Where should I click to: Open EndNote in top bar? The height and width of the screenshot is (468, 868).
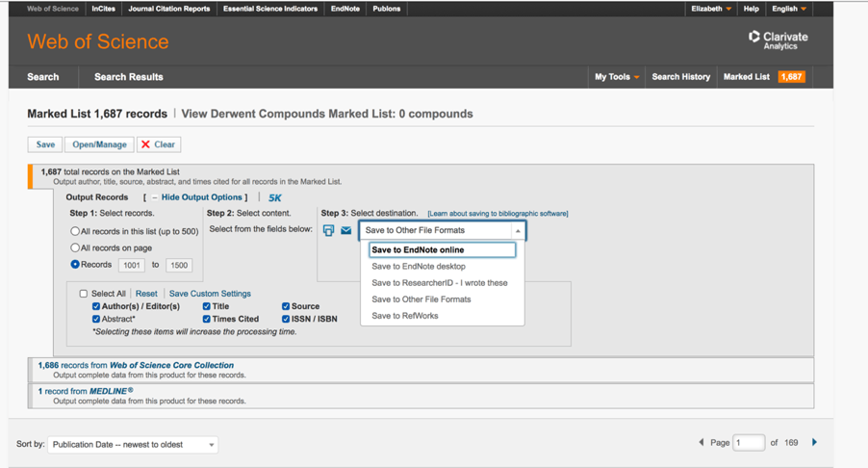(x=345, y=9)
